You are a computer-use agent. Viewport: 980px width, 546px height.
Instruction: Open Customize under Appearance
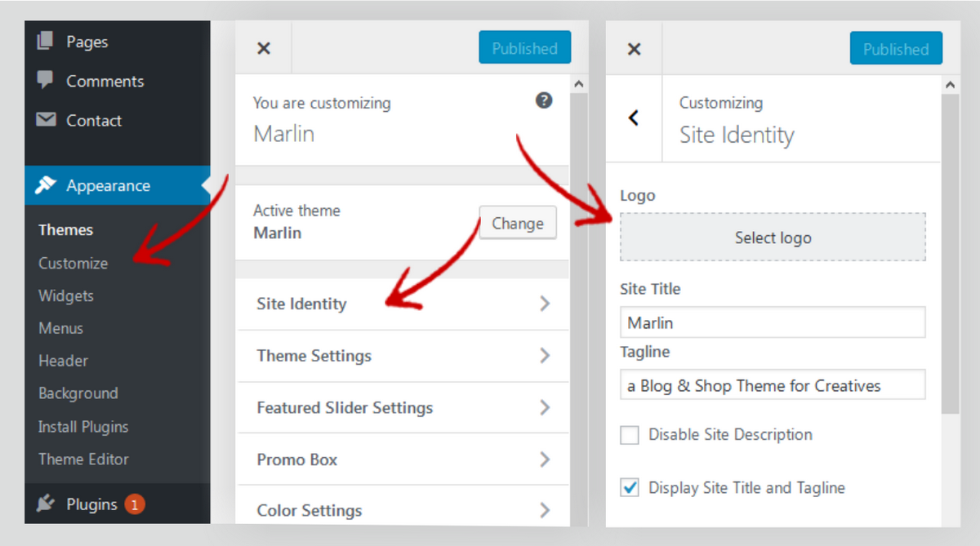73,263
